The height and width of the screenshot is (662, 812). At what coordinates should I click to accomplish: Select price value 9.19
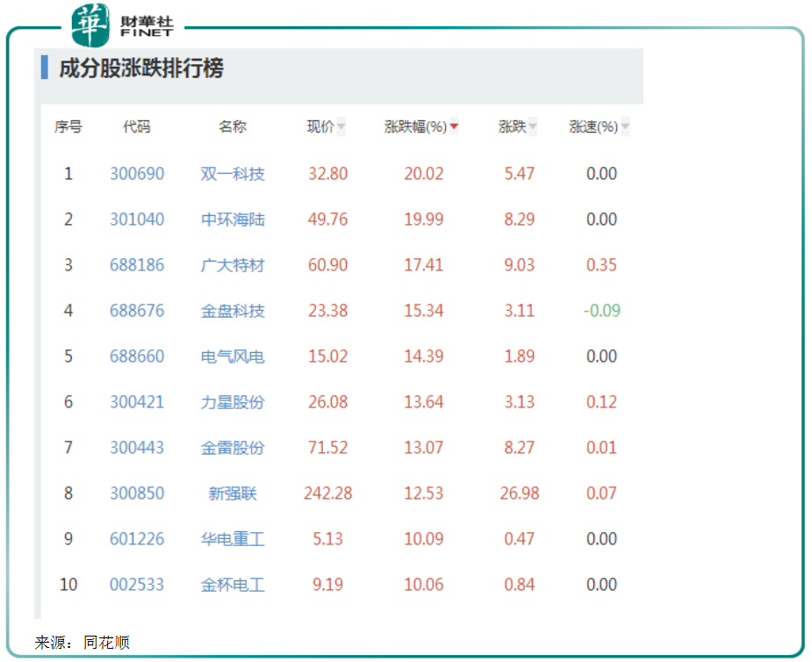point(327,585)
